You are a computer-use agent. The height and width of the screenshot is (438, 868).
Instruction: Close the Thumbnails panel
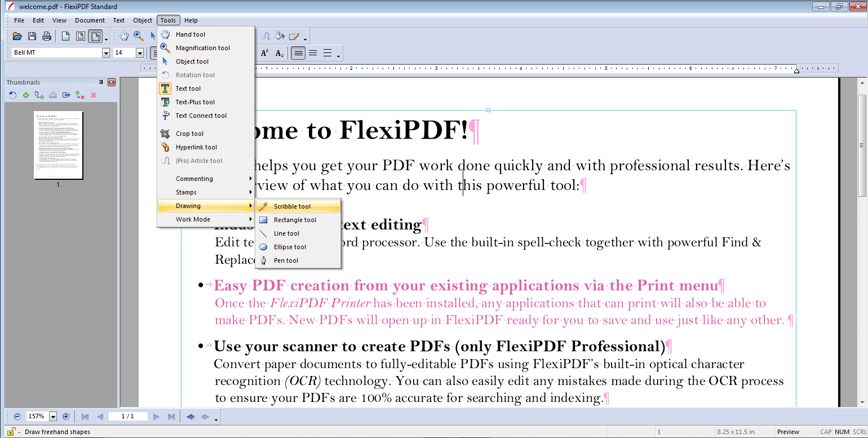tap(112, 82)
